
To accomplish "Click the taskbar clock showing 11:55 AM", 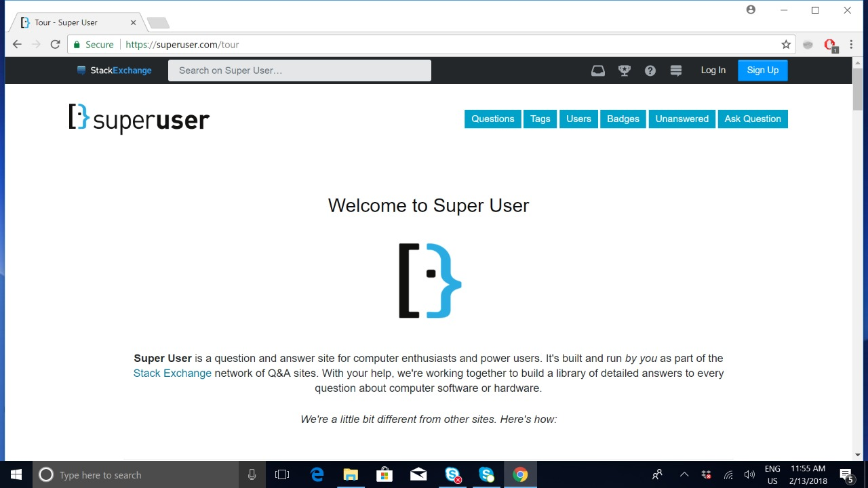I will (808, 474).
